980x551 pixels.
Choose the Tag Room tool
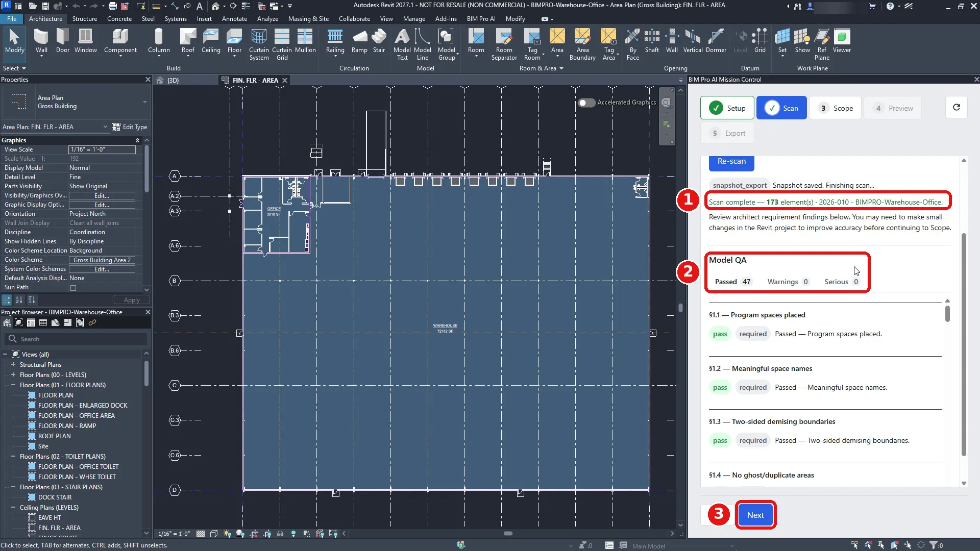pyautogui.click(x=532, y=44)
